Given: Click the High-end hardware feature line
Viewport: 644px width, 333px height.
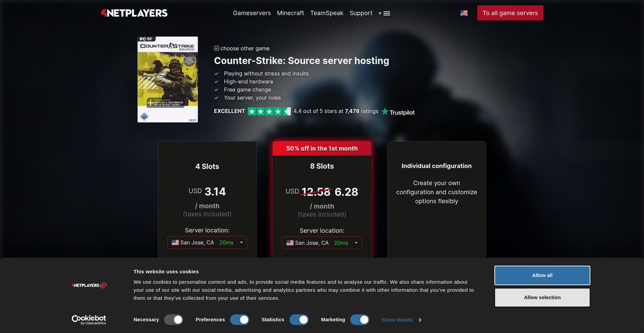Looking at the screenshot, I should 248,82.
